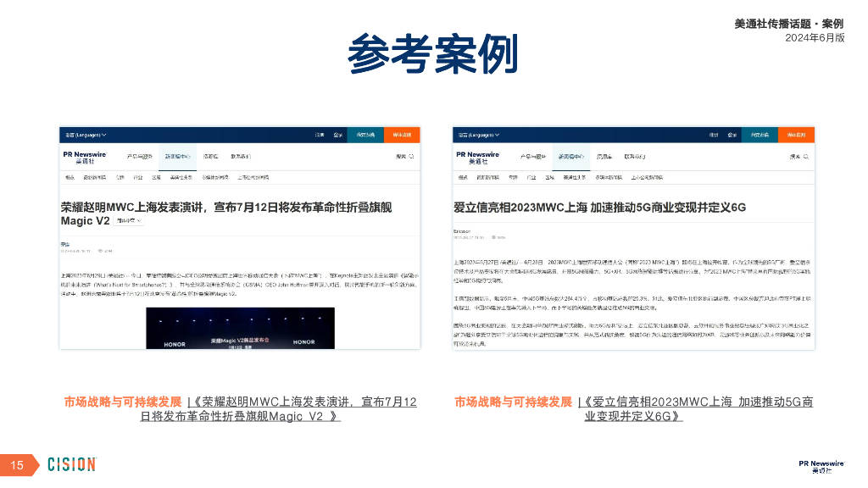Viewport: 868px width, 488px height.
Task: Click the HONOR Magic V2 launch event image
Action: pyautogui.click(x=240, y=328)
